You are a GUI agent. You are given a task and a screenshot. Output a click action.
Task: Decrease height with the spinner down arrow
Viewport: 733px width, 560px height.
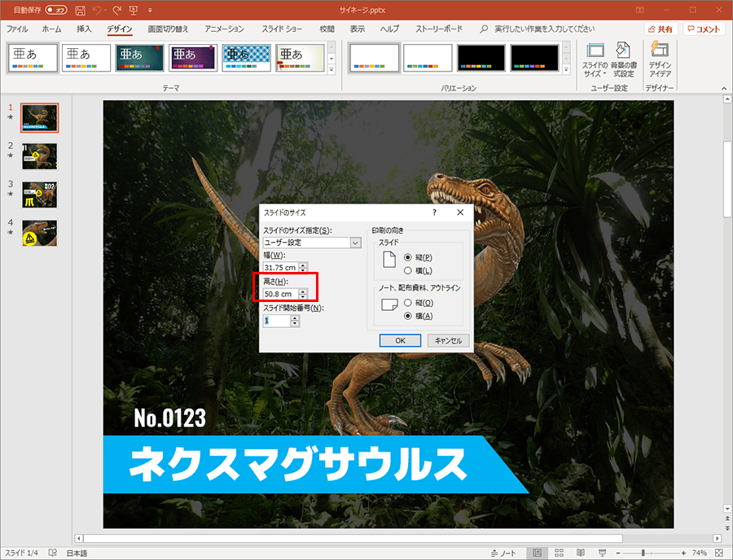click(x=304, y=296)
